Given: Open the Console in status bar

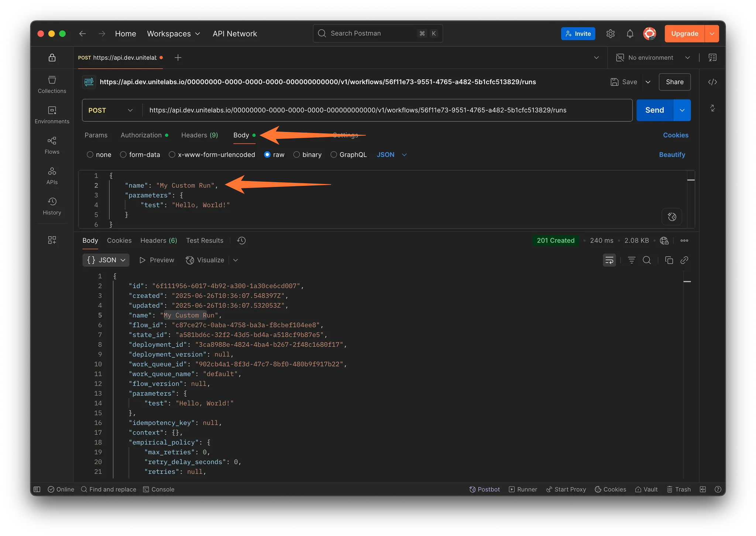Looking at the screenshot, I should coord(159,489).
